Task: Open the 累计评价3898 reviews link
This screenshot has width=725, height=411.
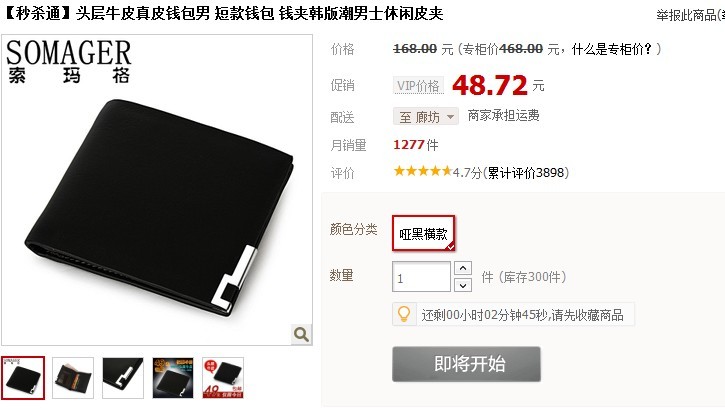Action: pyautogui.click(x=526, y=172)
